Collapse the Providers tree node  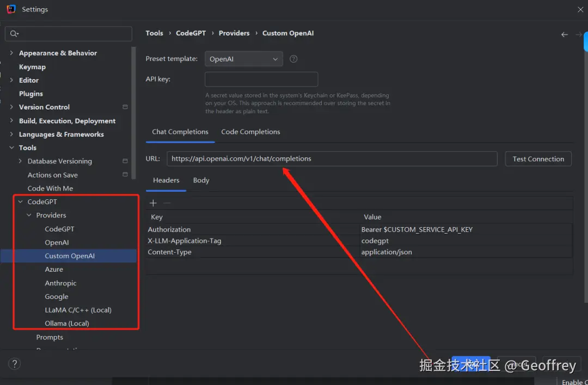(x=29, y=215)
